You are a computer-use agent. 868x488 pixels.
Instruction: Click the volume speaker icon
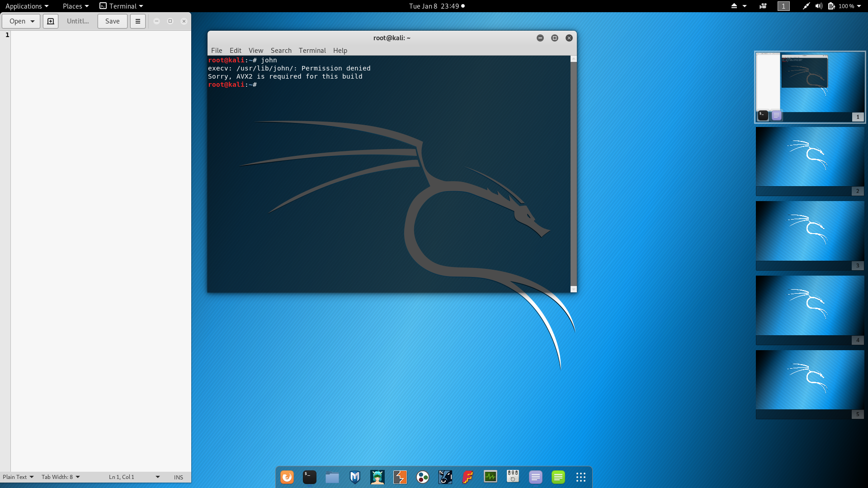(x=819, y=6)
